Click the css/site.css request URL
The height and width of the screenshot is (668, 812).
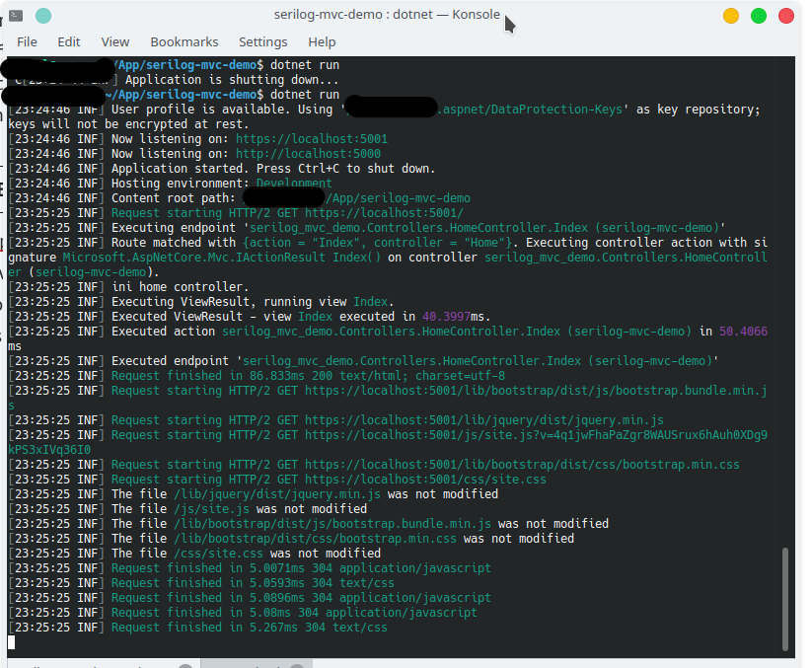(x=425, y=480)
